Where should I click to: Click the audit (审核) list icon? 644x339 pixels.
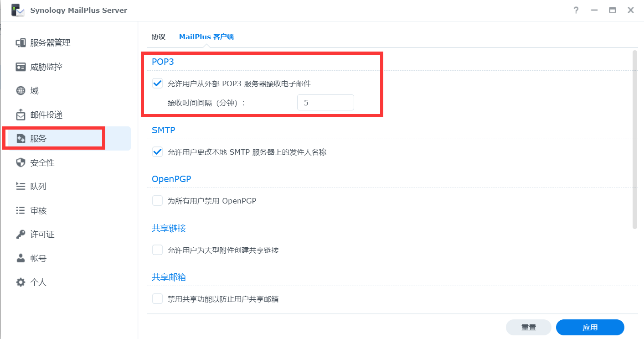click(21, 210)
